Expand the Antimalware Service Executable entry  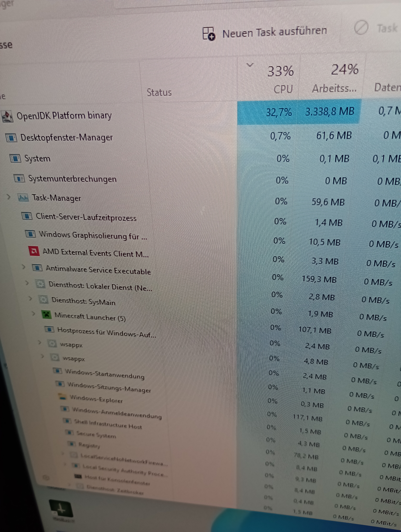tap(24, 267)
